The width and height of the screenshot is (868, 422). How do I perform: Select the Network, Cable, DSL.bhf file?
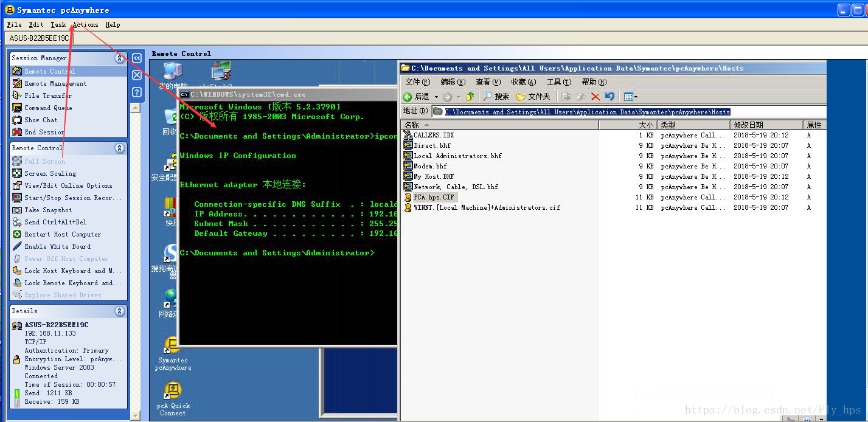tap(451, 187)
